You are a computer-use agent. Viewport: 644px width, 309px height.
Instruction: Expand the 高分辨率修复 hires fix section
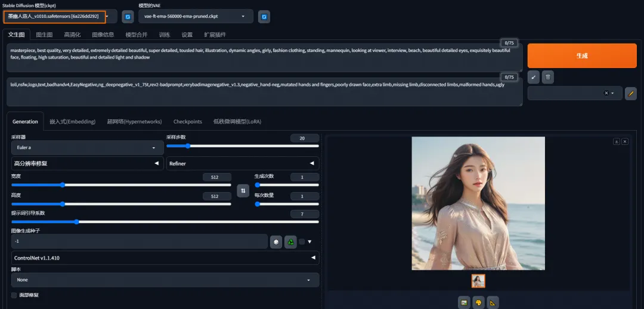(x=88, y=163)
